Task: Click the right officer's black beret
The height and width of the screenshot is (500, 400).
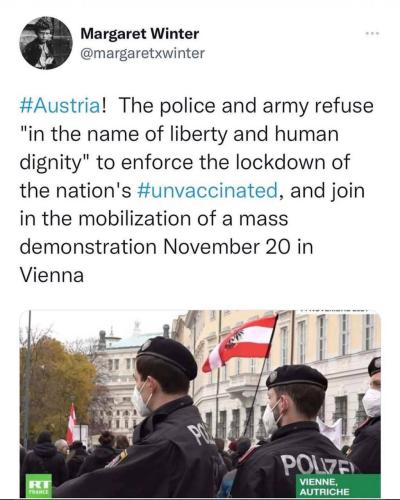Action: click(x=297, y=377)
